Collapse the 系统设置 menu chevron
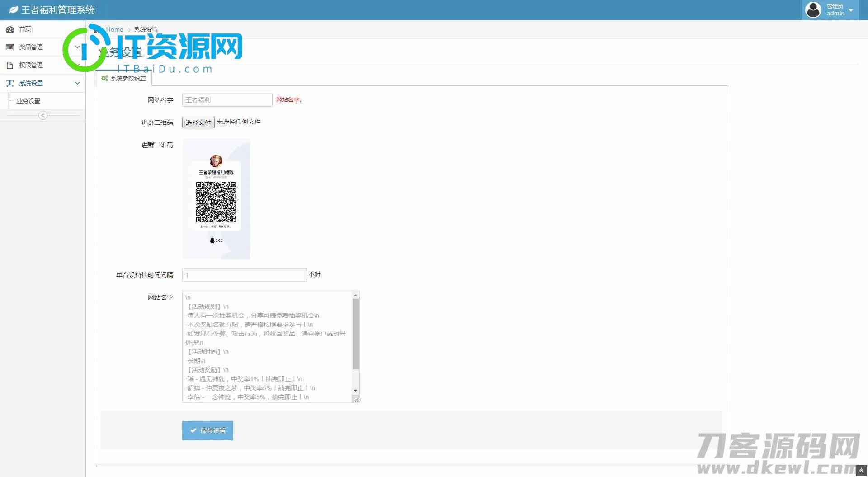The image size is (868, 477). pos(77,83)
